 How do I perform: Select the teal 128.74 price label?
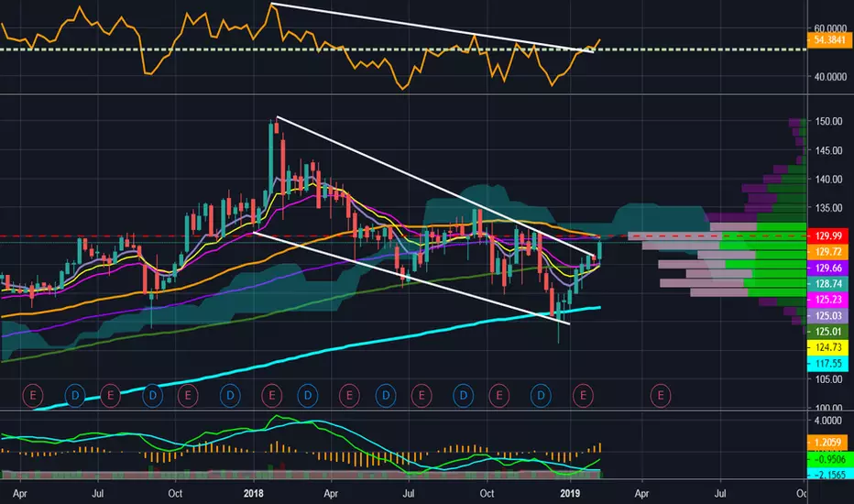pos(827,283)
